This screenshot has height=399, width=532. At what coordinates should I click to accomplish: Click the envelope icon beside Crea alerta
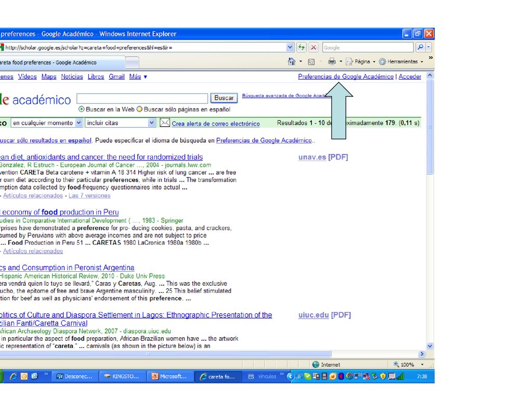click(165, 123)
